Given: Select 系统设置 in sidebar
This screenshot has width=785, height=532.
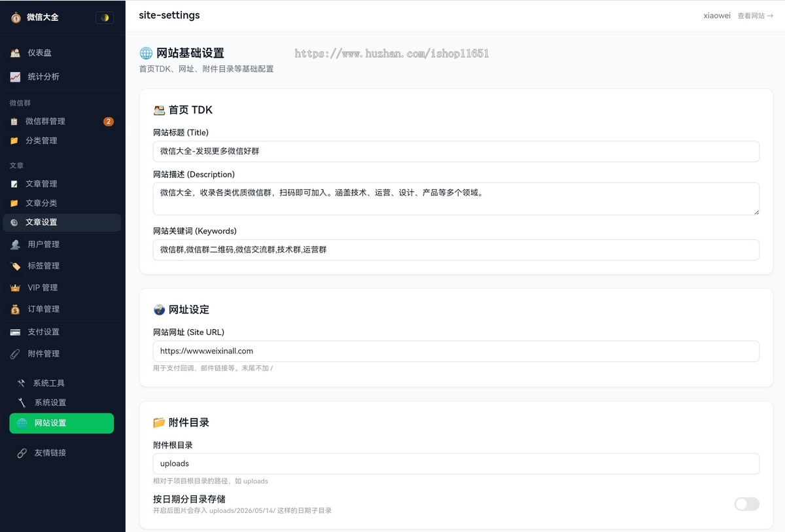Looking at the screenshot, I should click(x=61, y=402).
